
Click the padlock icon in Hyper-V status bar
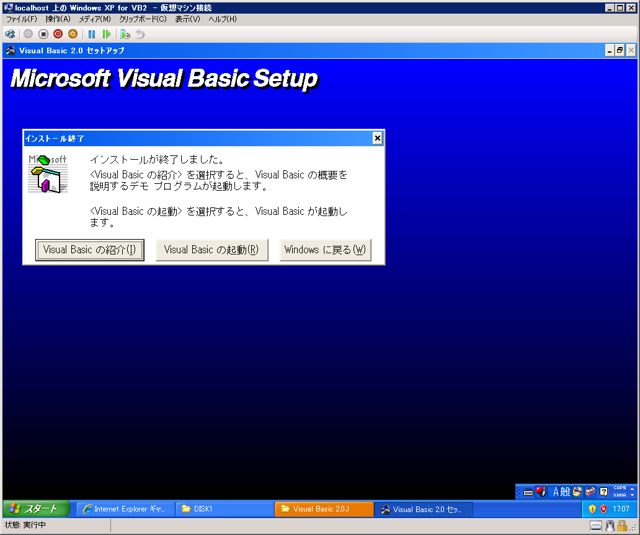coord(622,525)
